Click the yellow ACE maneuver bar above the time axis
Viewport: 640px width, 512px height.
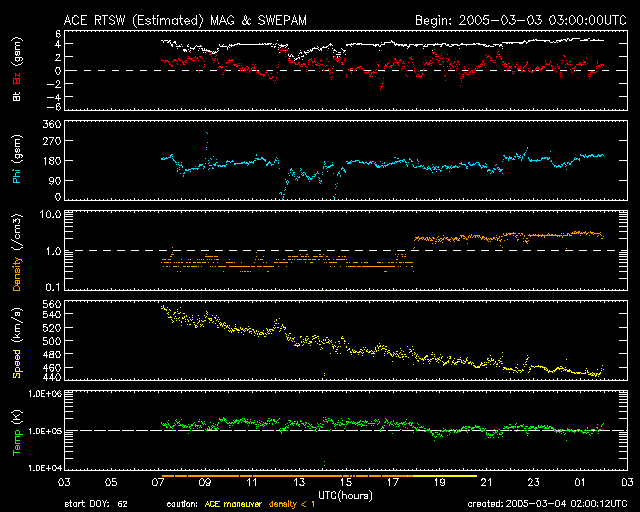(x=445, y=476)
